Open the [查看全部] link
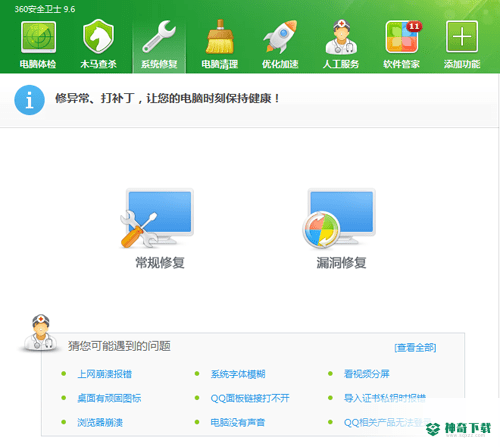The height and width of the screenshot is (447, 500). [415, 348]
